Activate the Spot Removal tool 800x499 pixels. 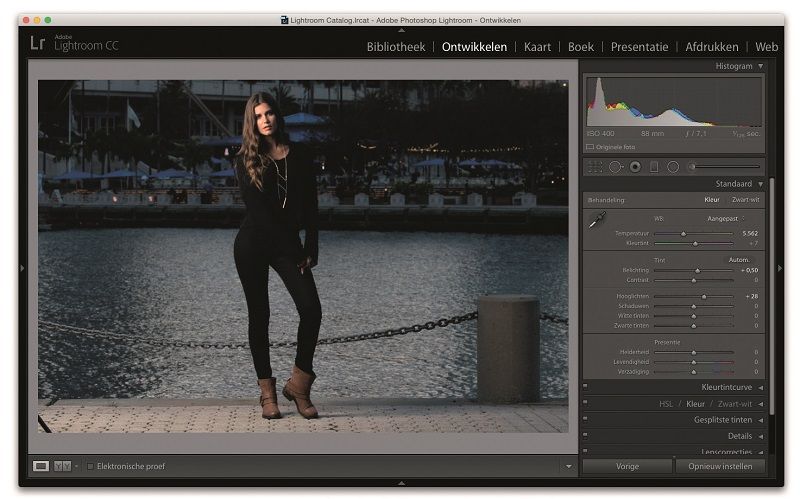(616, 167)
